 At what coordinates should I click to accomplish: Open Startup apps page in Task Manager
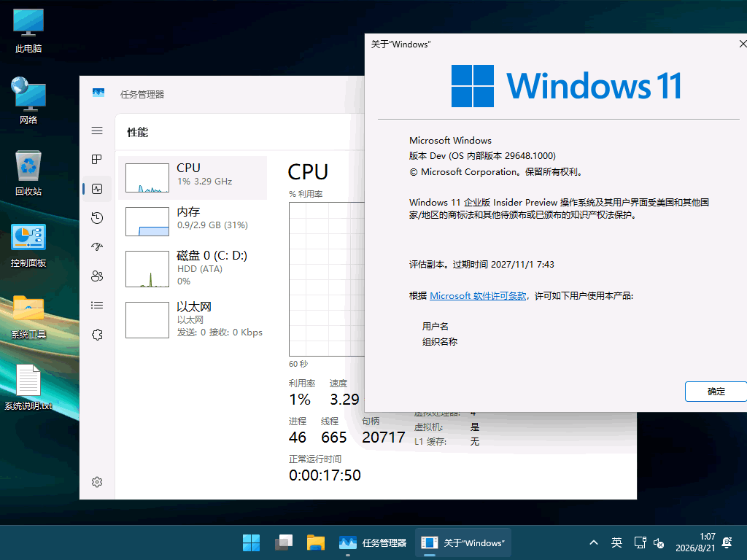coord(97,246)
